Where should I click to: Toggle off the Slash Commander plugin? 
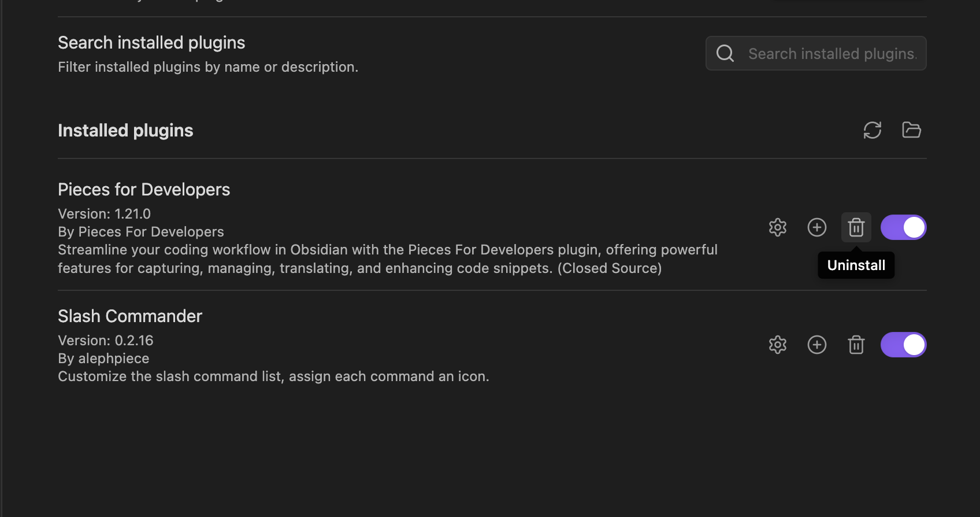point(904,345)
